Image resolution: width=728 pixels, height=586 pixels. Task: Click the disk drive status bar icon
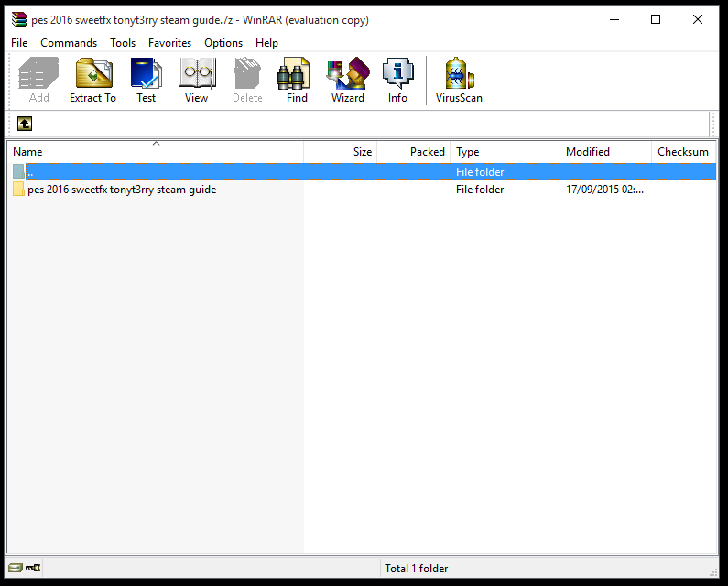[x=16, y=568]
